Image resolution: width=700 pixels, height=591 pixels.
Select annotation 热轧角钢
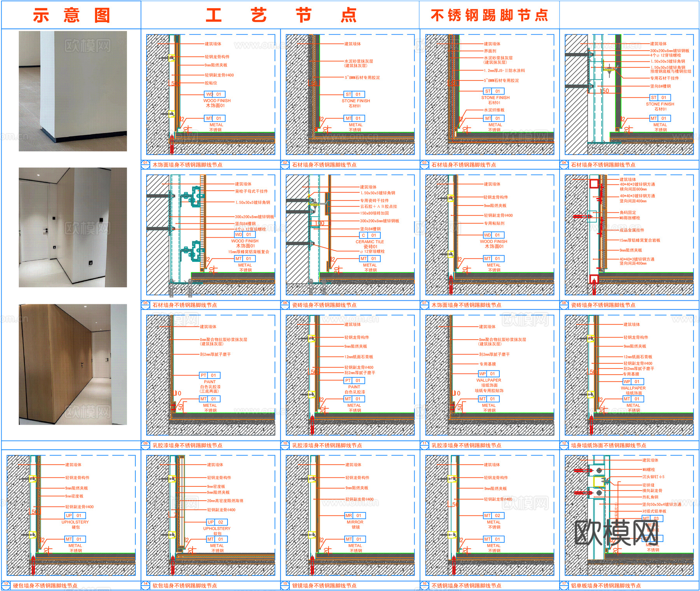coord(650,497)
